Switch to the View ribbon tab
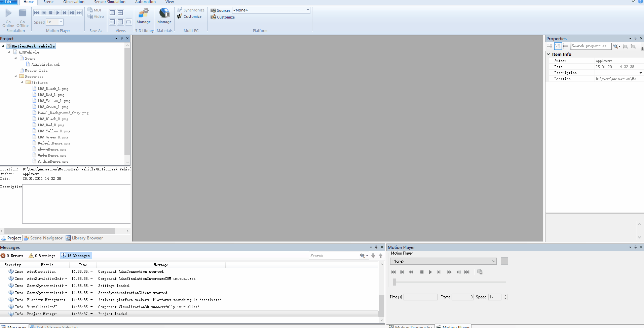 (x=169, y=2)
